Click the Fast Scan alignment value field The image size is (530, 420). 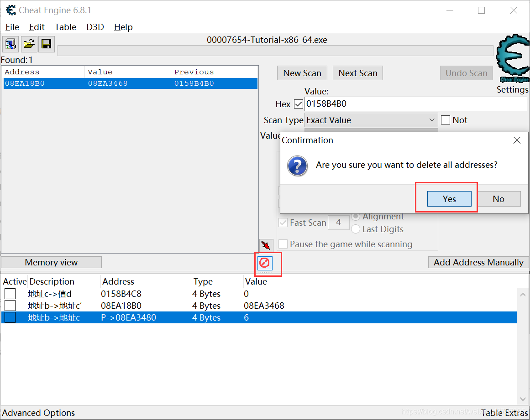coord(338,223)
